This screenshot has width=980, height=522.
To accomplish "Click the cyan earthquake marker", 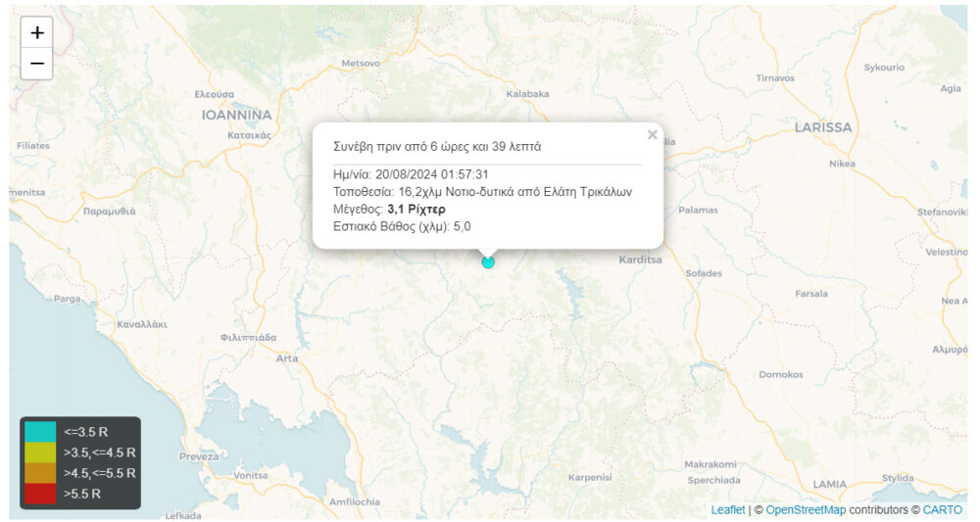I will 488,261.
